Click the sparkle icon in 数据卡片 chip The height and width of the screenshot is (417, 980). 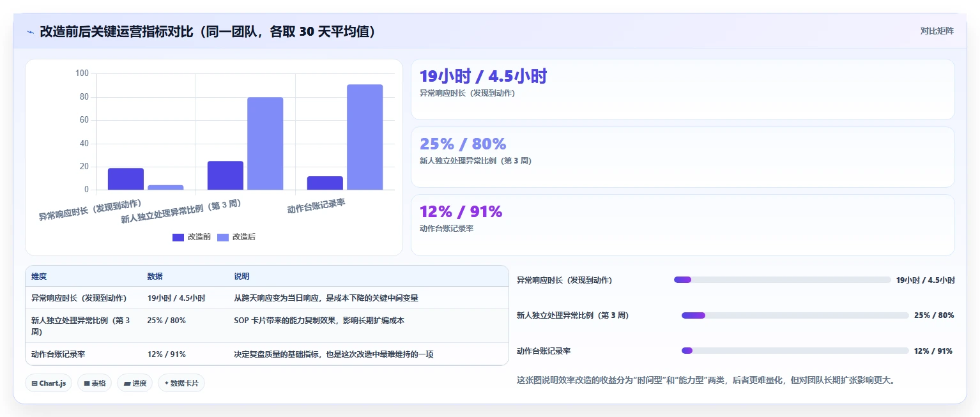coord(167,384)
